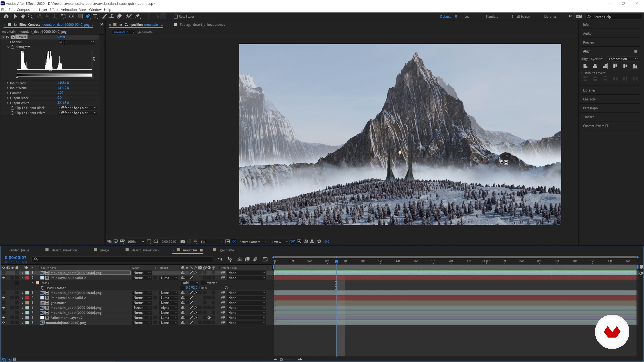The height and width of the screenshot is (362, 644).
Task: Open the 100% magnification dropdown
Action: coord(136,242)
